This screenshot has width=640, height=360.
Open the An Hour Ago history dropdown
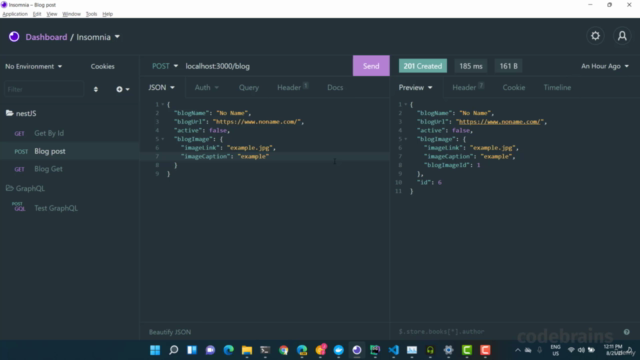pos(605,66)
